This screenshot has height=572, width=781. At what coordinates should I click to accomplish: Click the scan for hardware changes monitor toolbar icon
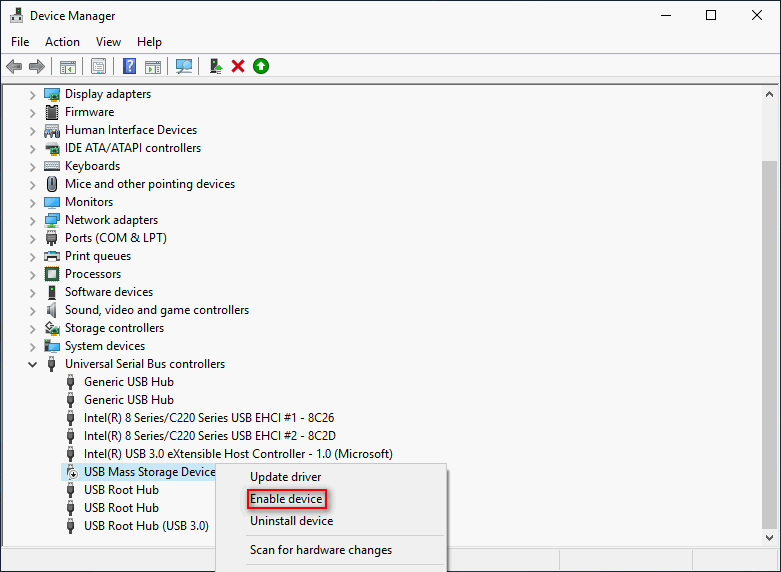(x=184, y=66)
